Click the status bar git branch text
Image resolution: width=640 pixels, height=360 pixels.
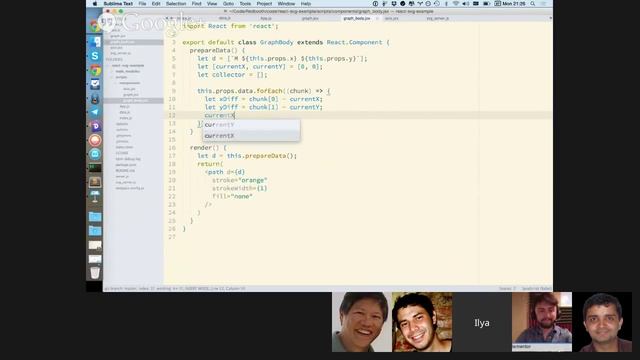[x=120, y=289]
